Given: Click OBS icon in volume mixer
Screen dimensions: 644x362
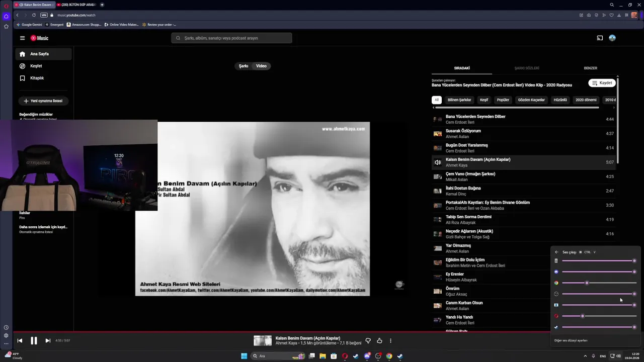Looking at the screenshot, I should (x=556, y=294).
